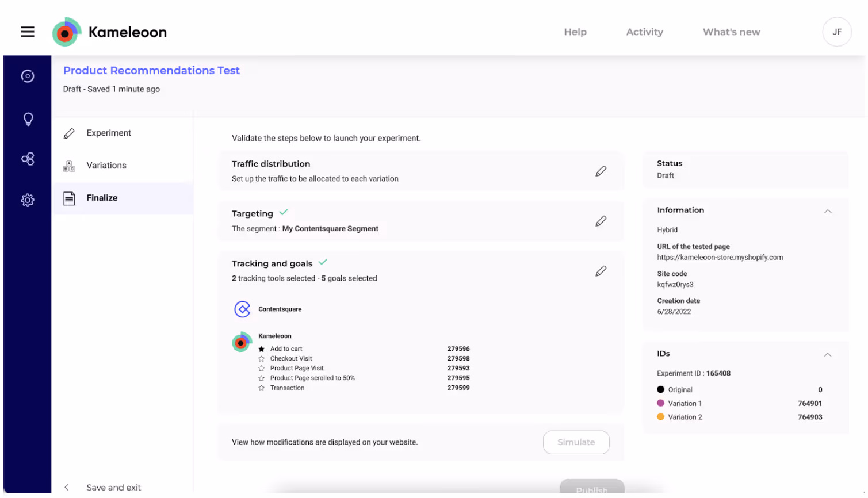The height and width of the screenshot is (498, 868).
Task: Collapse the IDs panel
Action: 827,354
